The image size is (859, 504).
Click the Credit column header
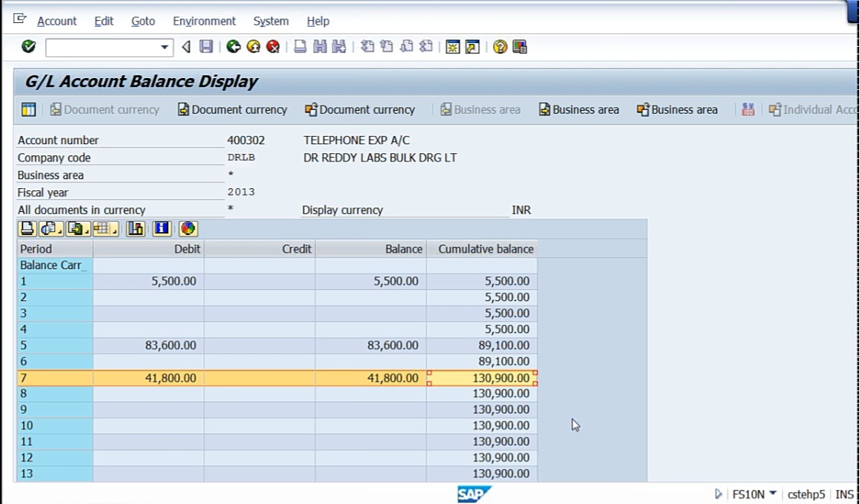click(260, 249)
